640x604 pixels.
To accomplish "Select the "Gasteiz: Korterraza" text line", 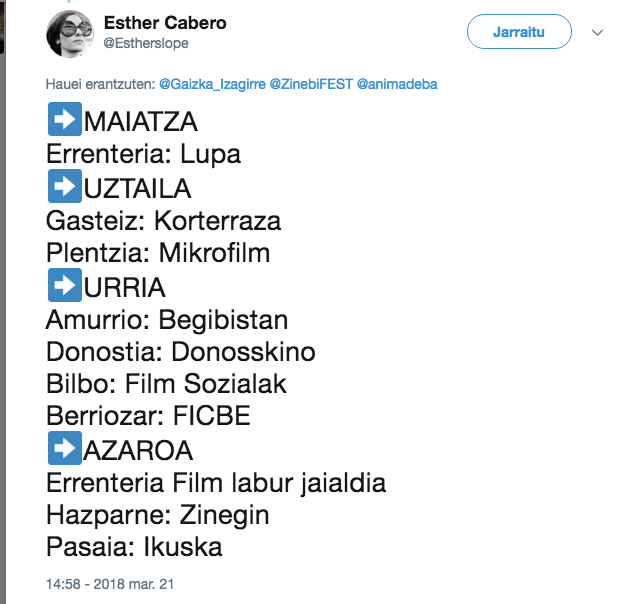I will (164, 220).
